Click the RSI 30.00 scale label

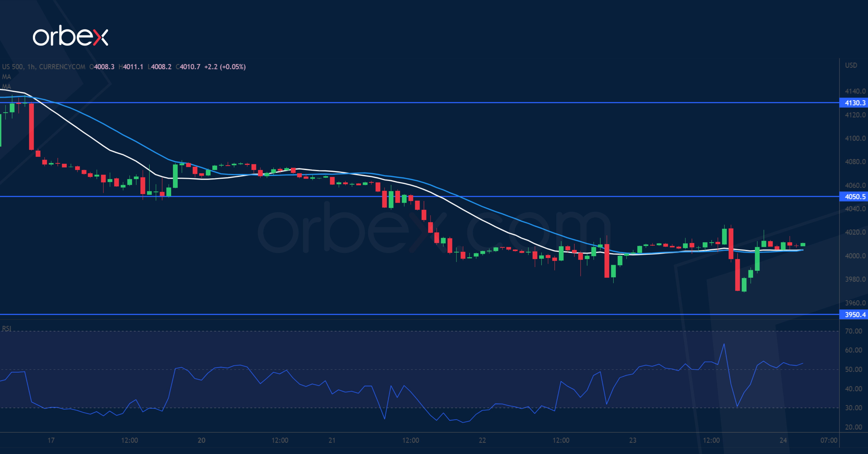(853, 408)
